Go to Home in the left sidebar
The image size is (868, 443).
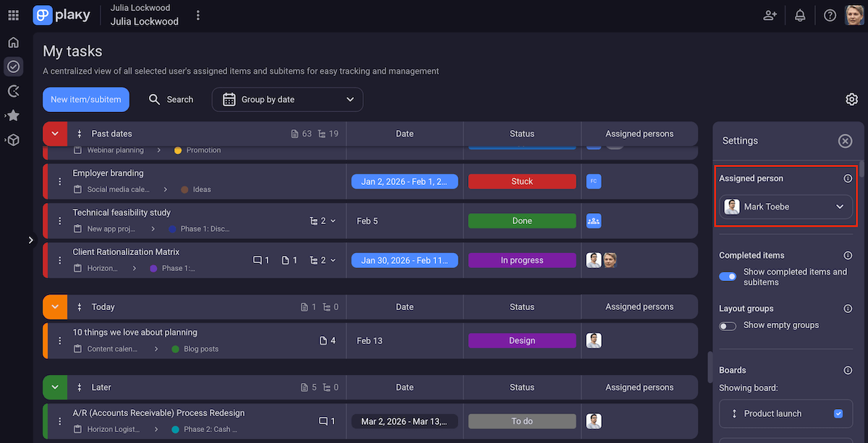13,43
